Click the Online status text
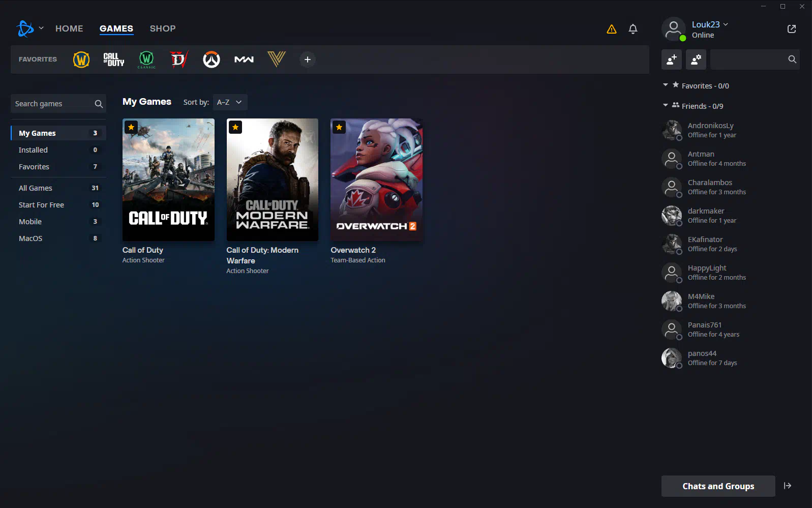The image size is (812, 508). [703, 35]
